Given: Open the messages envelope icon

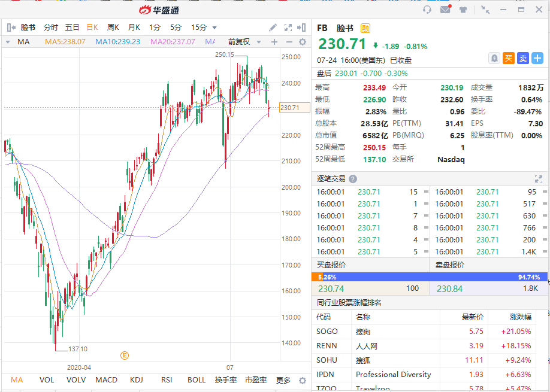Looking at the screenshot, I should (x=446, y=10).
